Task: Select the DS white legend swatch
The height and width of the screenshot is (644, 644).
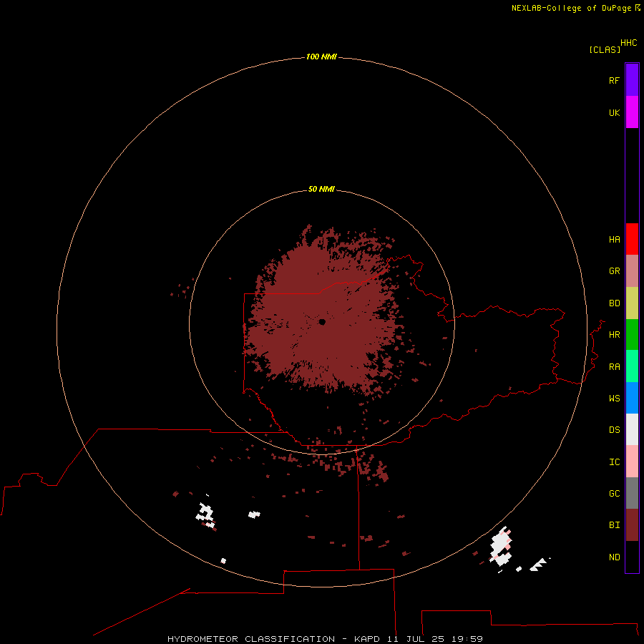Action: tap(632, 429)
